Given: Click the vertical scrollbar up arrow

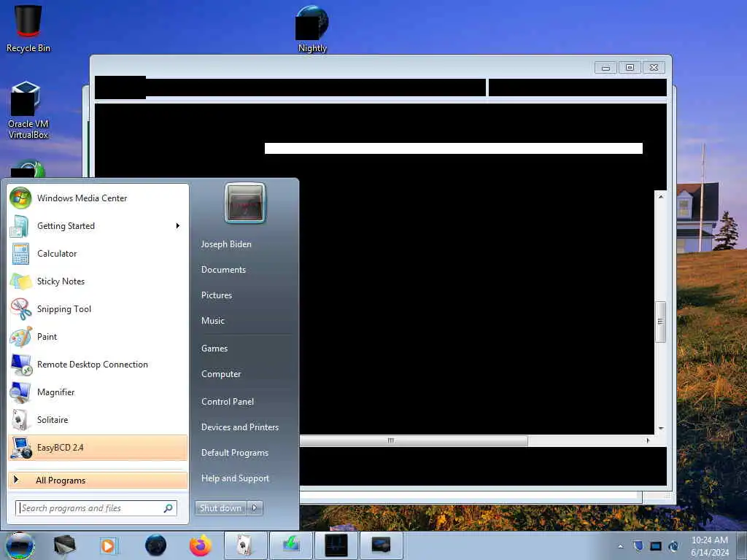Looking at the screenshot, I should tap(661, 197).
